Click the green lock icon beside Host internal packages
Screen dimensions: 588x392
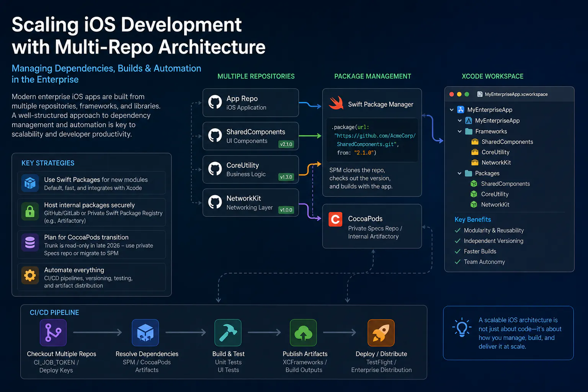(x=30, y=211)
